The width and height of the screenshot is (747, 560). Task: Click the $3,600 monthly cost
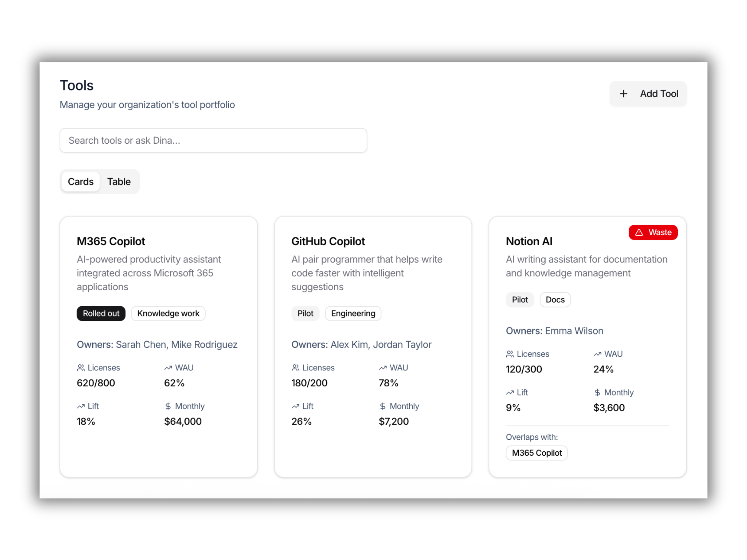click(609, 407)
